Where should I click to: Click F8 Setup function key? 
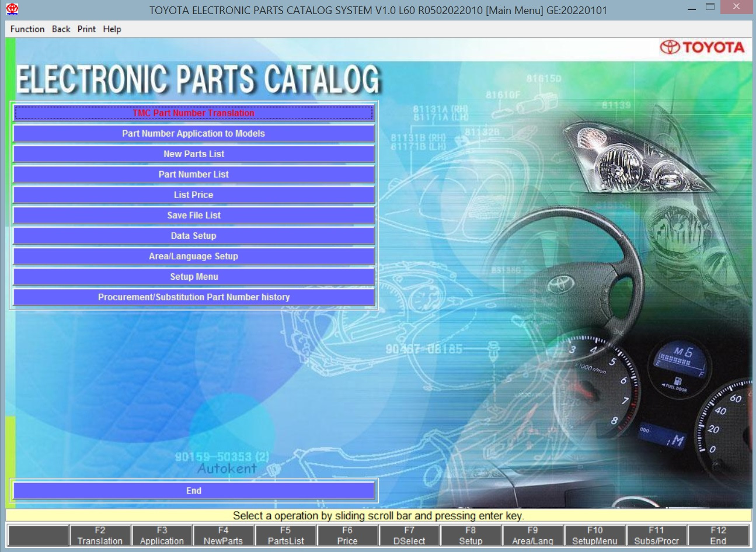[471, 536]
